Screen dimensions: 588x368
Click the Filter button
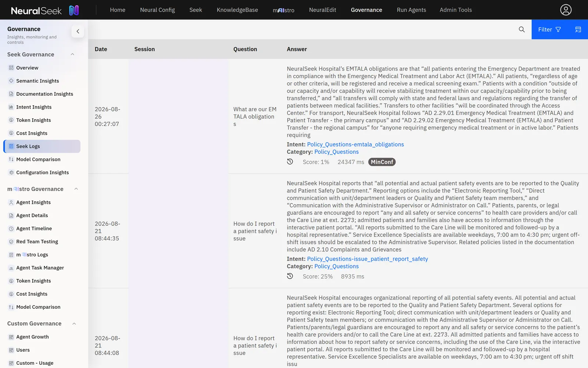tap(549, 29)
